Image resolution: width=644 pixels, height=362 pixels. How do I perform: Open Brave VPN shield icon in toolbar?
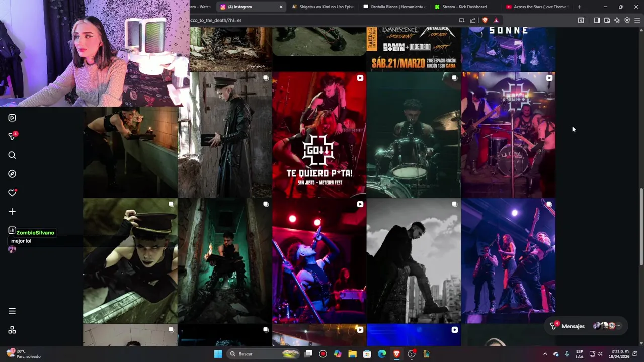(x=627, y=20)
